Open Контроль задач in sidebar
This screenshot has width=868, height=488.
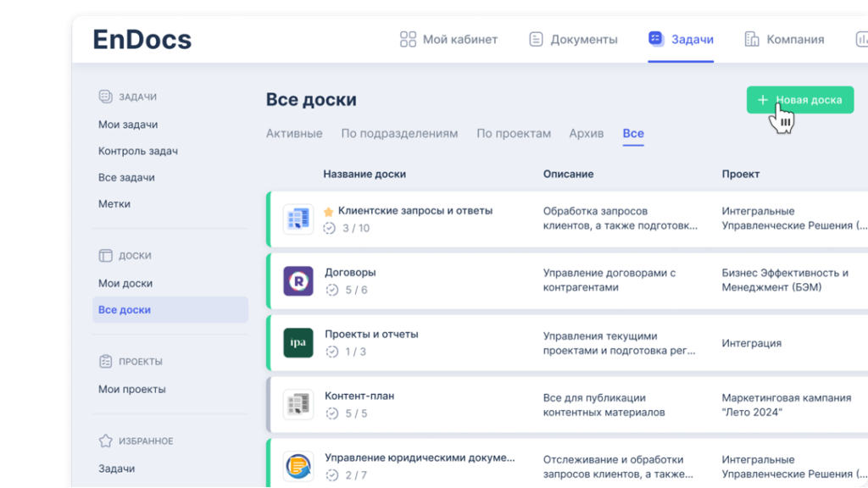(138, 151)
